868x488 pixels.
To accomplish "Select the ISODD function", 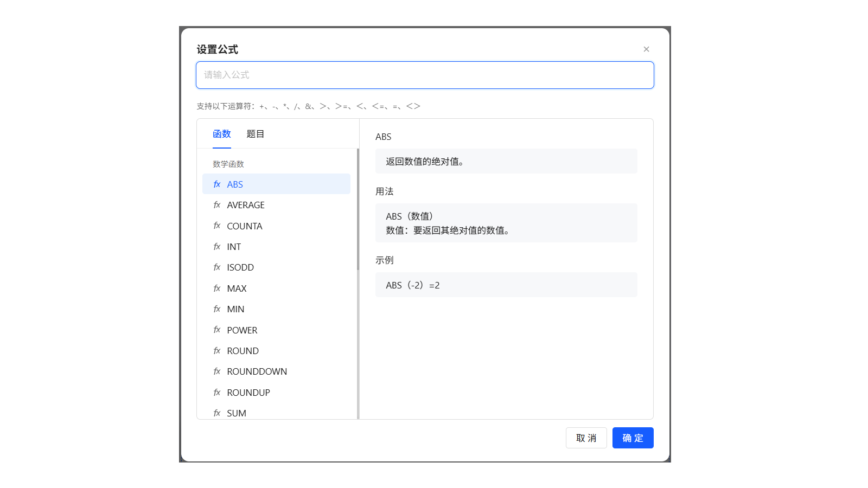I will [x=240, y=267].
